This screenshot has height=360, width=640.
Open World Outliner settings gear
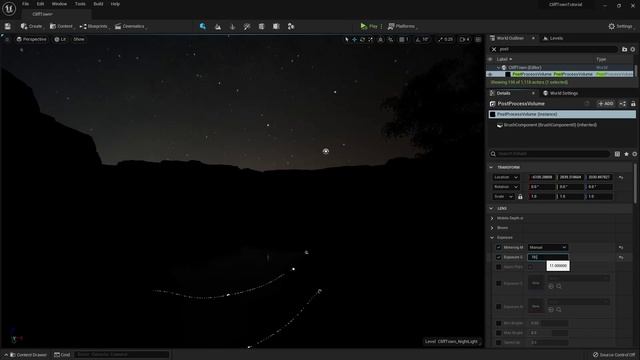pos(633,49)
